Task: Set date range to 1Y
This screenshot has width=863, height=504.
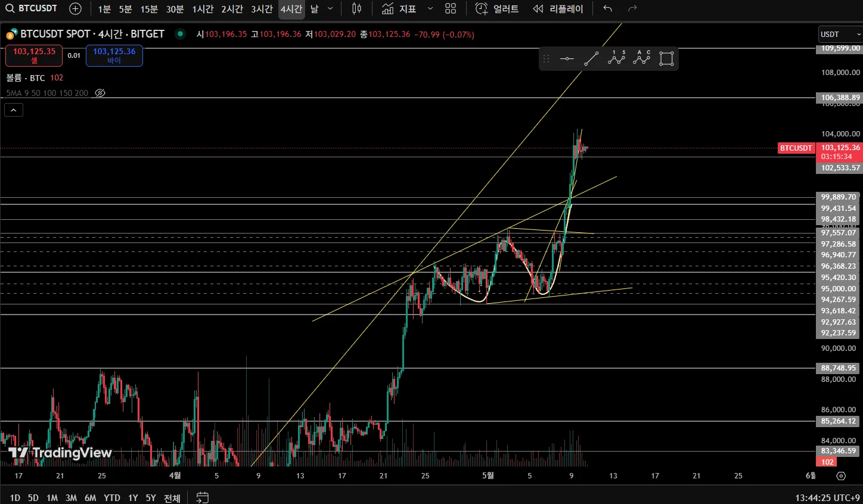Action: (133, 497)
